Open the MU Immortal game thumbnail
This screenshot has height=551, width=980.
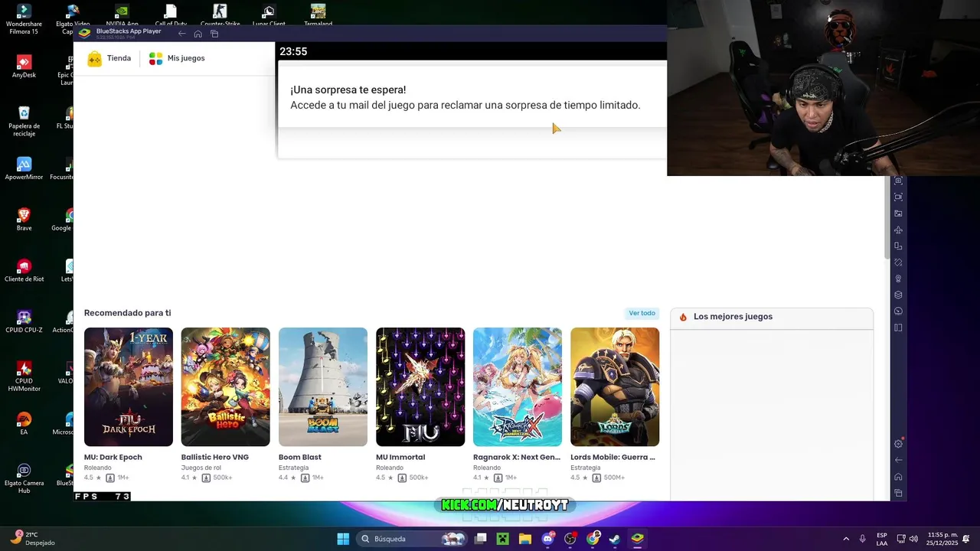coord(420,386)
